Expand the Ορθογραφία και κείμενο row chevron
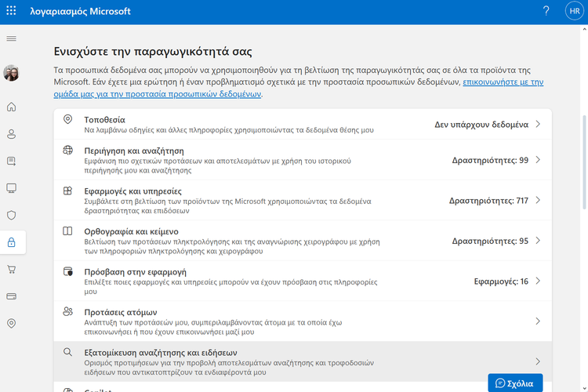The width and height of the screenshot is (588, 392). [538, 241]
